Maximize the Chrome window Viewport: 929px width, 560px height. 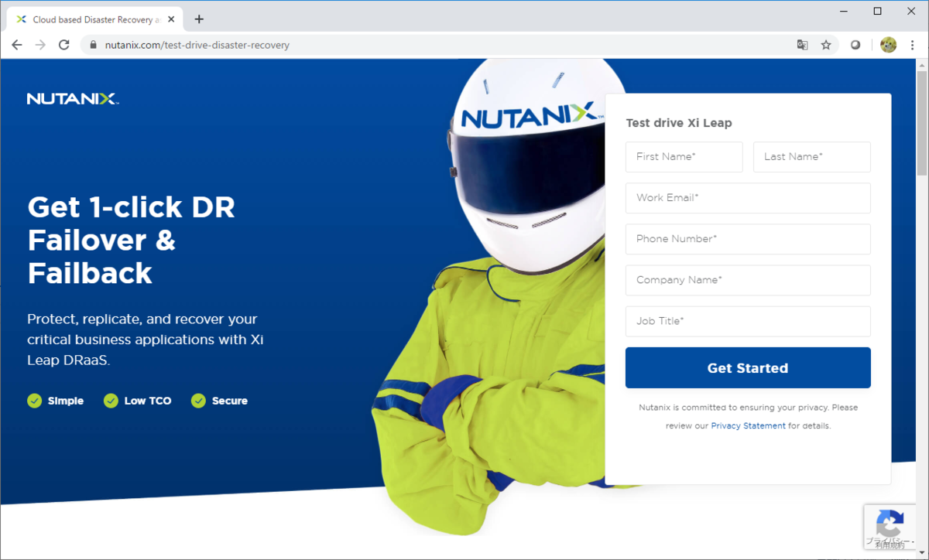coord(877,11)
